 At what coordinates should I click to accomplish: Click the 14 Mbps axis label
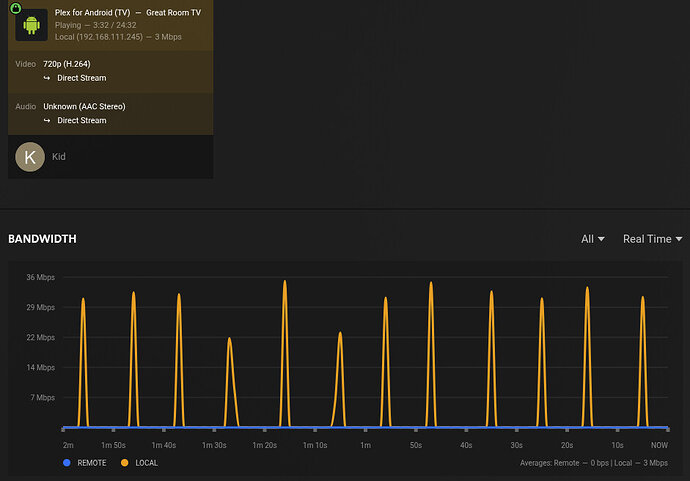tap(40, 367)
